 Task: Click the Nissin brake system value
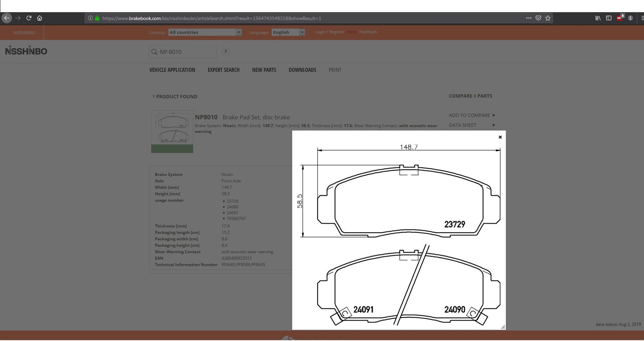tap(227, 175)
